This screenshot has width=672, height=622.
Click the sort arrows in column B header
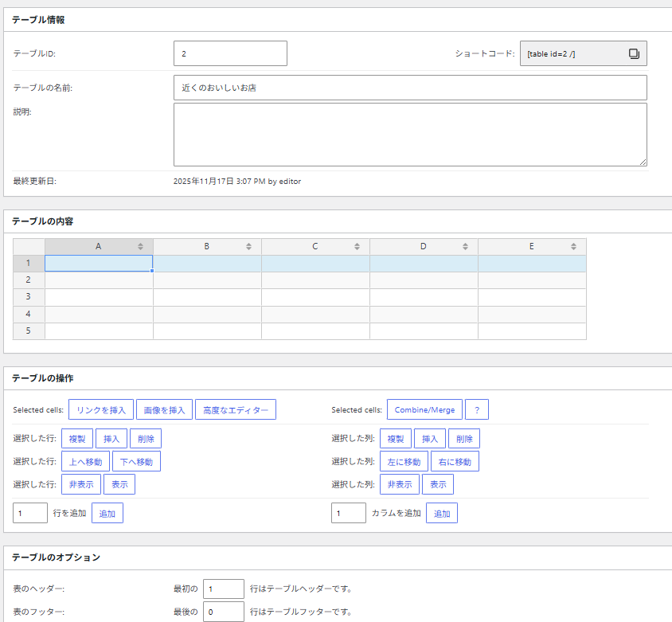tap(248, 247)
